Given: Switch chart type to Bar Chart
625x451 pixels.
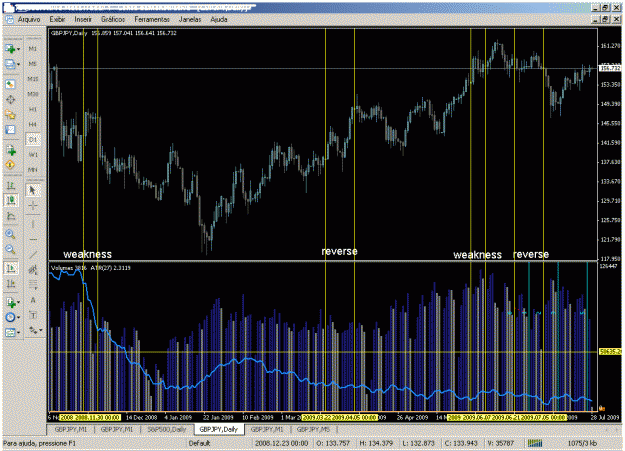Looking at the screenshot, I should (10, 185).
